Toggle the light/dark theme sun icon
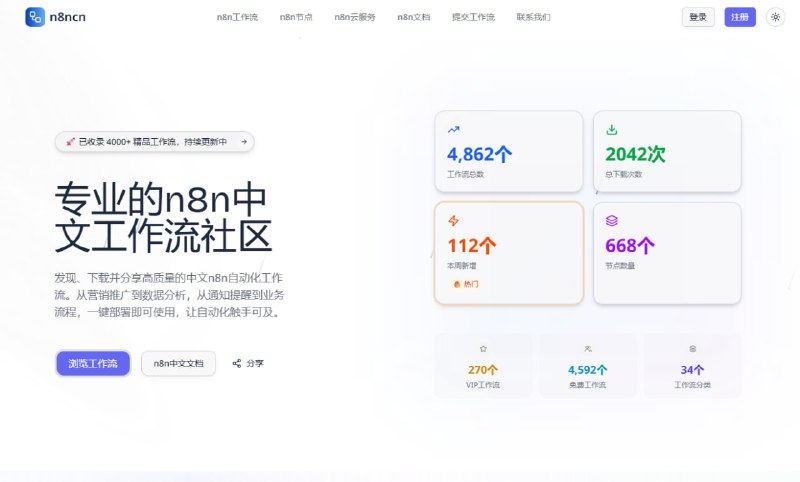 coord(775,17)
